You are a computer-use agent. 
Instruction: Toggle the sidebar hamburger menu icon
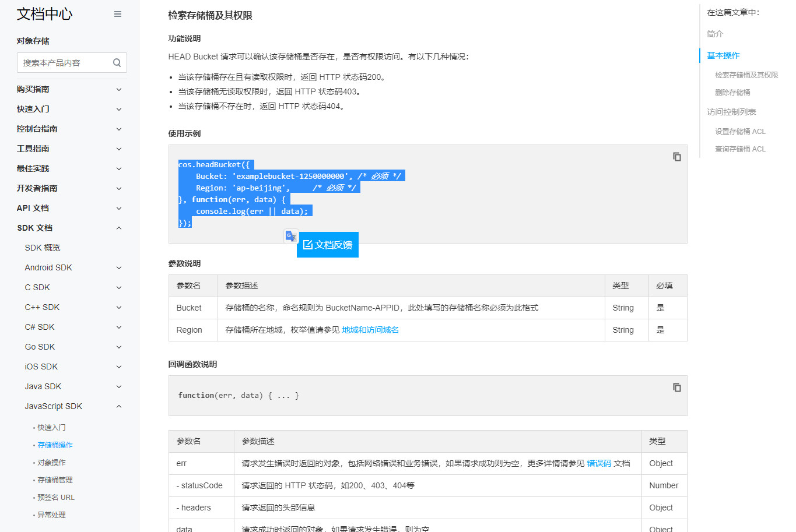pyautogui.click(x=118, y=14)
